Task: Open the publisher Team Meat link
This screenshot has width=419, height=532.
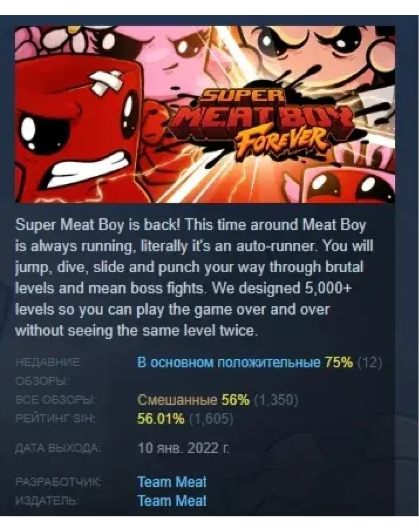Action: pos(172,500)
